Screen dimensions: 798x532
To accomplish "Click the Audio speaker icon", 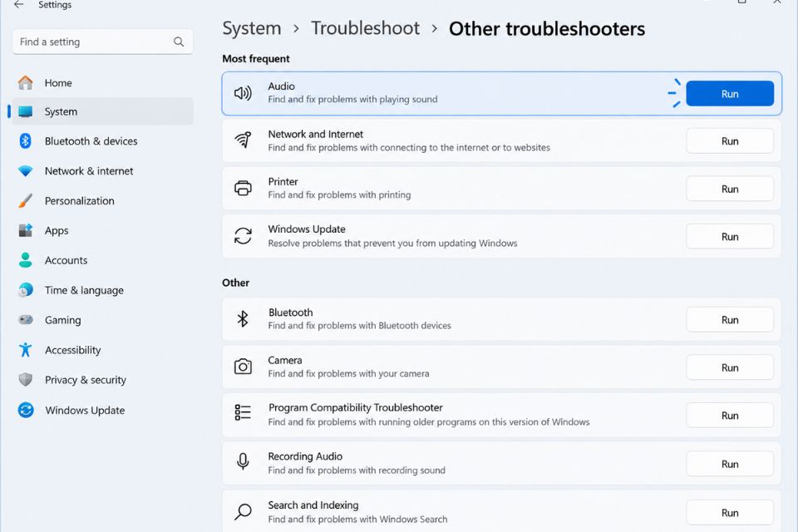I will click(243, 93).
